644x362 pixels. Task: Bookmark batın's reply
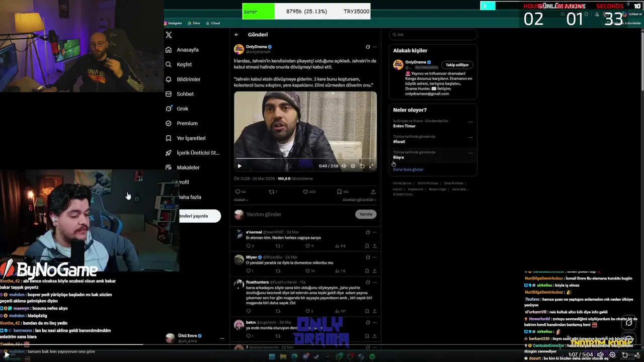point(367,336)
